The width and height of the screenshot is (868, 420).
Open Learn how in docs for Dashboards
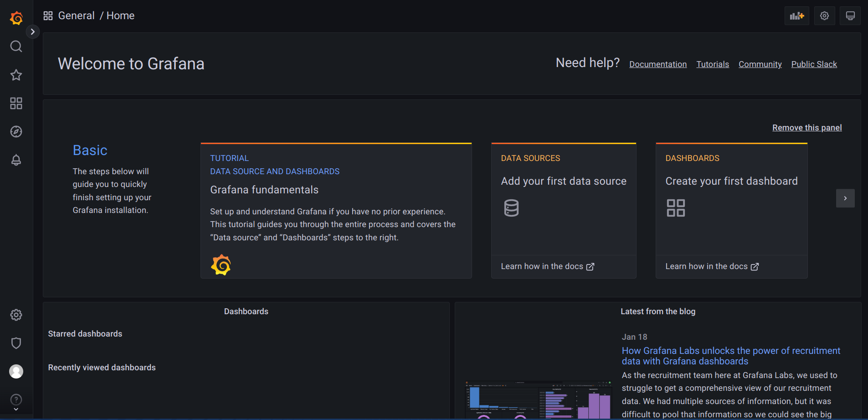point(712,266)
